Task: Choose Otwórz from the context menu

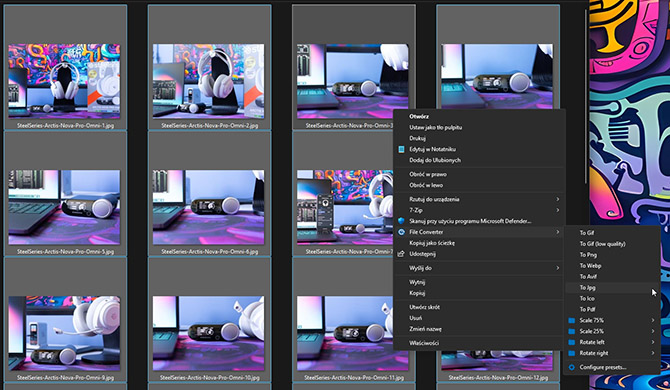Action: 479,116
